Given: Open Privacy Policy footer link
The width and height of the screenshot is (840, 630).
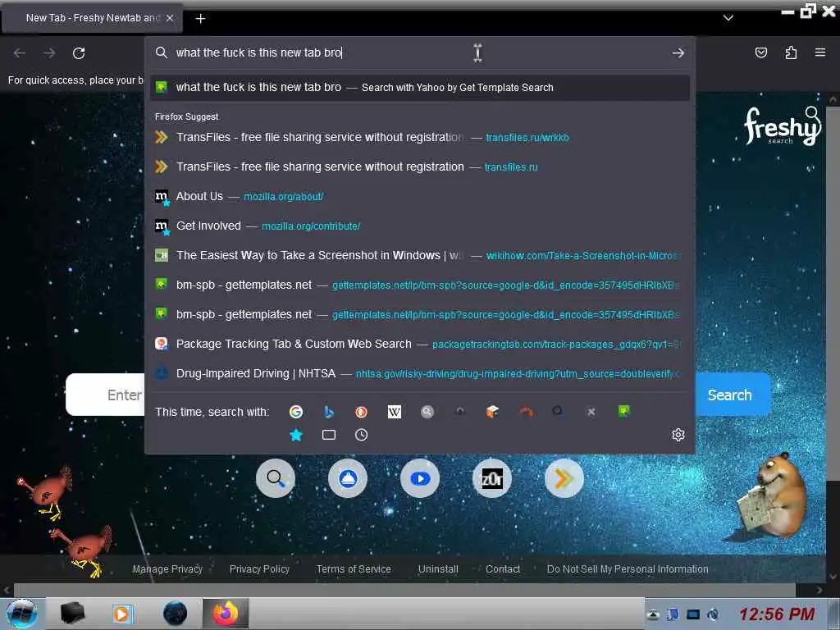Looking at the screenshot, I should (x=259, y=569).
